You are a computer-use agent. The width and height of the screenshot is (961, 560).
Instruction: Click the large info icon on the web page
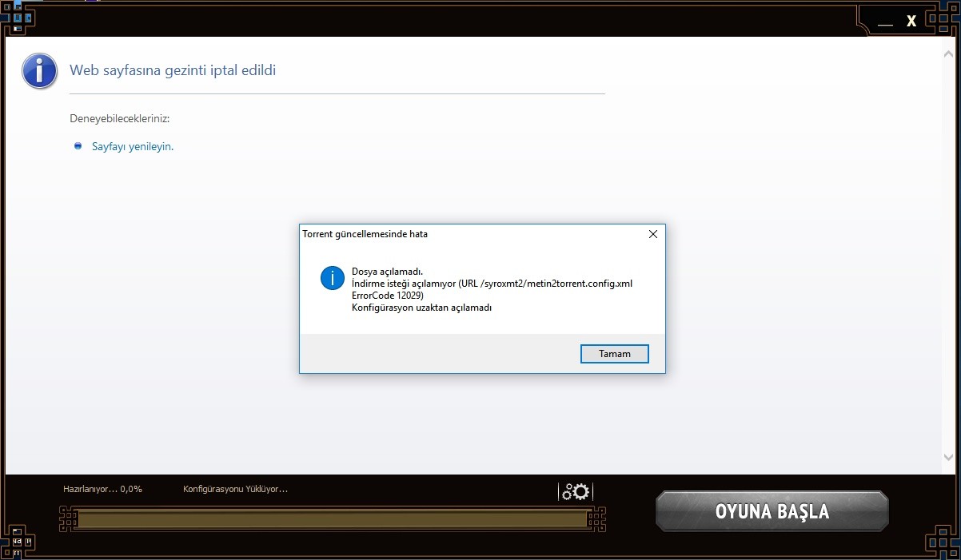click(x=39, y=71)
